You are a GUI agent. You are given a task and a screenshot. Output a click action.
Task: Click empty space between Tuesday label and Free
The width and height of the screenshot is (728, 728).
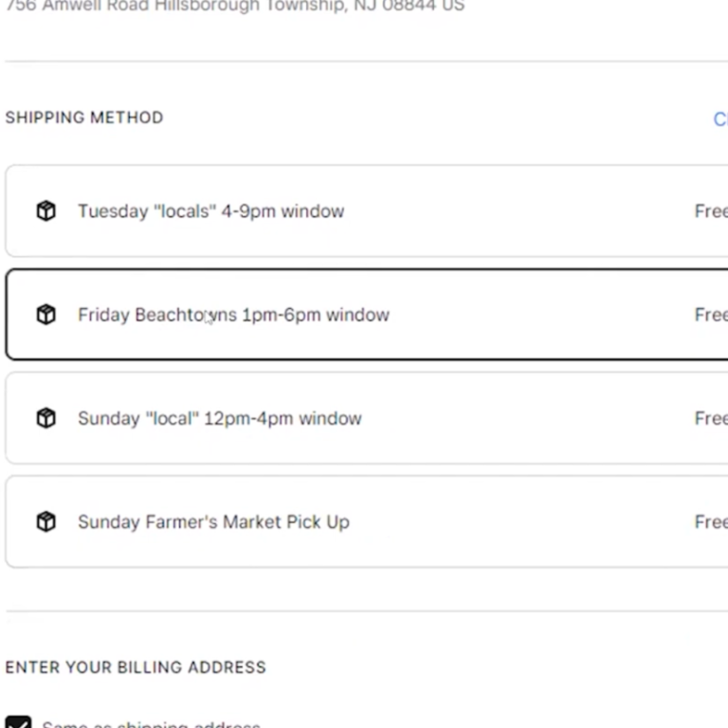point(519,211)
